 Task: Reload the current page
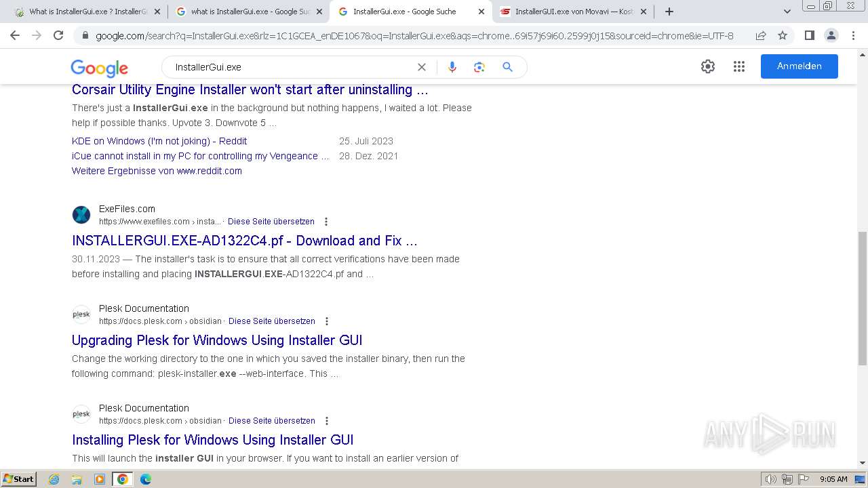pyautogui.click(x=58, y=35)
